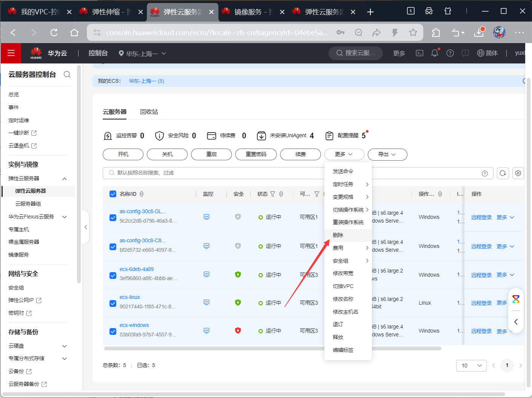Screen dimensions: 532x398
Task: Open the 导出 dropdown
Action: click(x=387, y=154)
